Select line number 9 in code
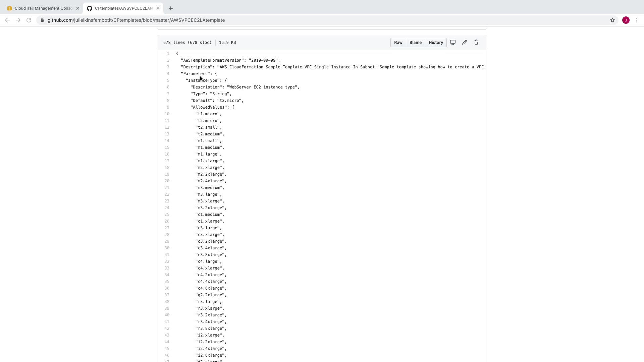The image size is (644, 362). pos(168,107)
